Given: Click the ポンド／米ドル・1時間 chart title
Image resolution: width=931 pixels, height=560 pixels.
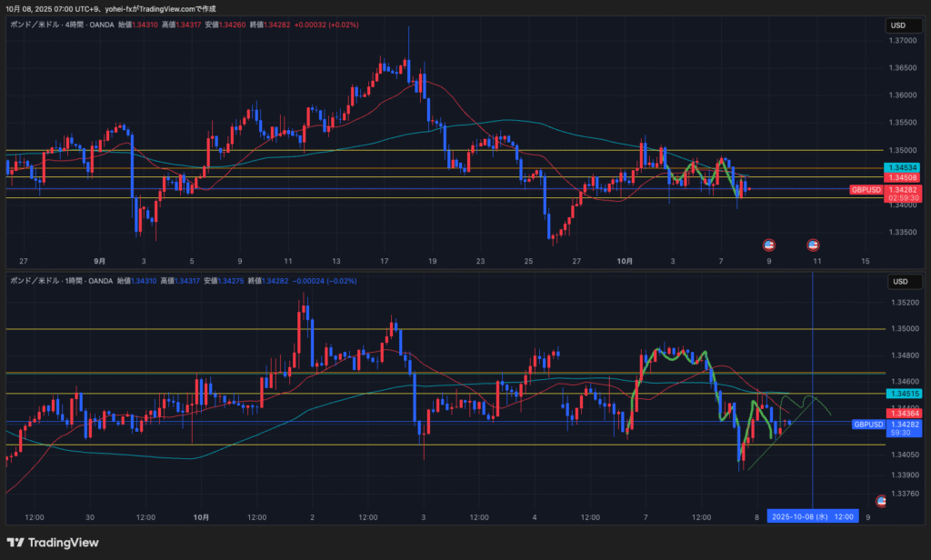Looking at the screenshot, I should click(45, 281).
